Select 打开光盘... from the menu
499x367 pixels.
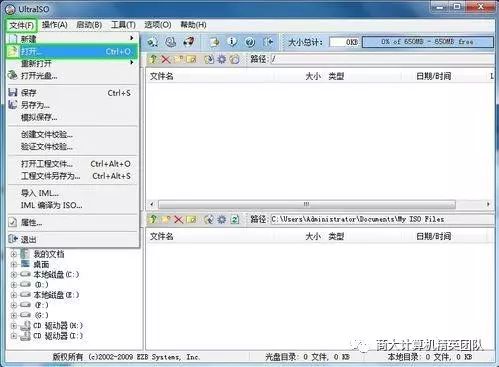coord(72,76)
